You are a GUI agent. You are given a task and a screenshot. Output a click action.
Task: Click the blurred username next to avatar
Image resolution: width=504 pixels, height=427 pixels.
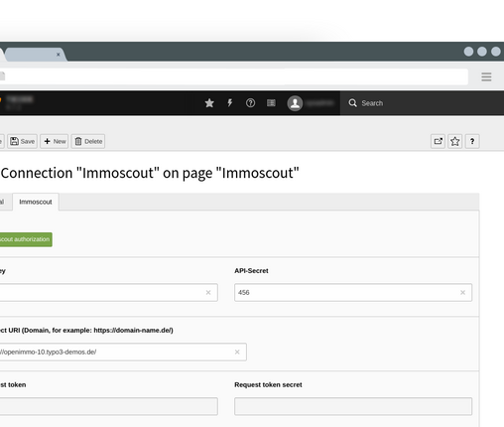click(319, 103)
